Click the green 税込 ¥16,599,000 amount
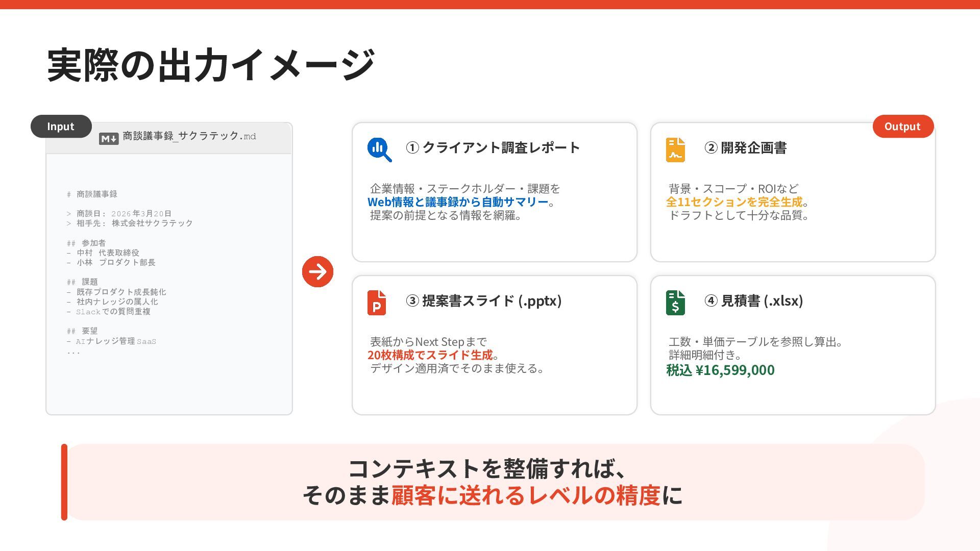 coord(720,370)
